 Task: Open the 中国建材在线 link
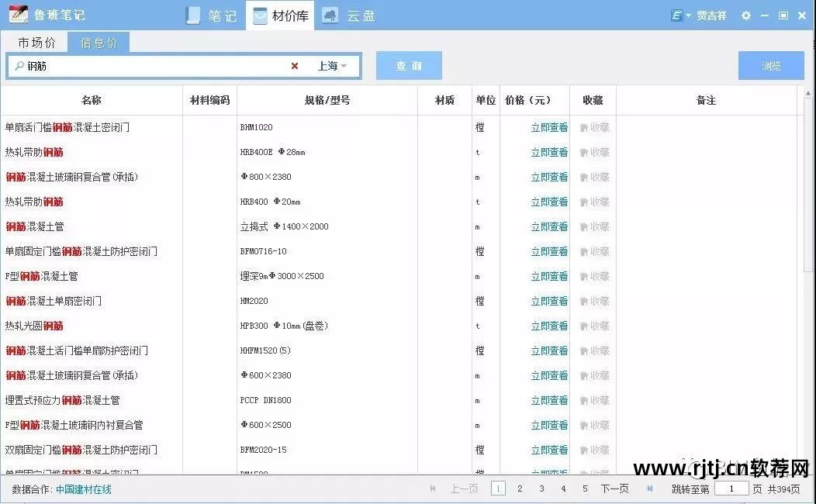[x=84, y=490]
